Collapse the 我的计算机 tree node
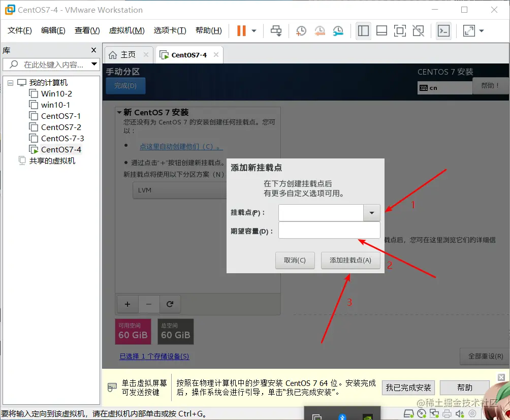The image size is (510, 420). point(10,83)
